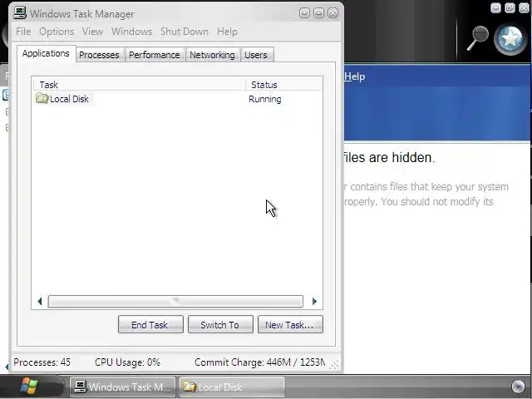Open the View menu

tap(92, 32)
